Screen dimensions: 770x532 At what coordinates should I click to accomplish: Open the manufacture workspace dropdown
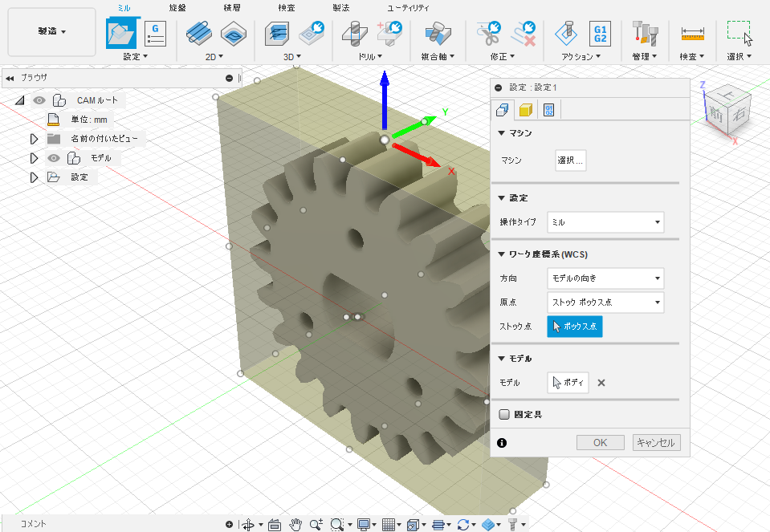click(51, 31)
